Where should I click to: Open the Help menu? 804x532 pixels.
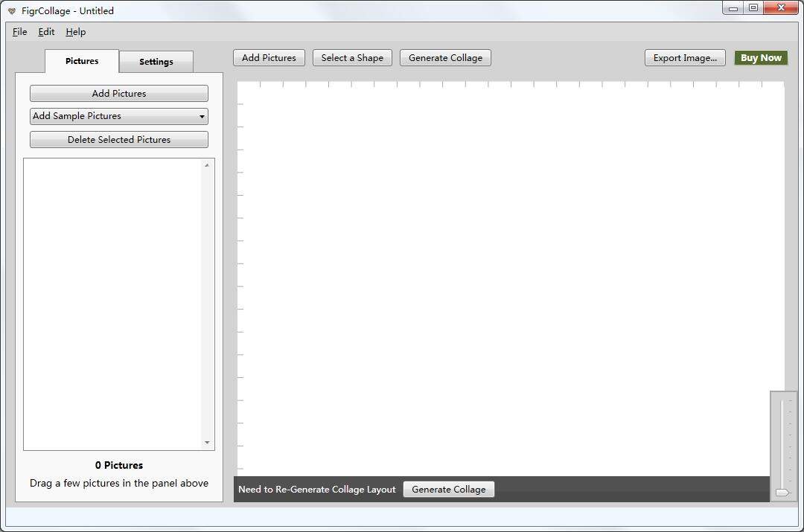pos(75,32)
